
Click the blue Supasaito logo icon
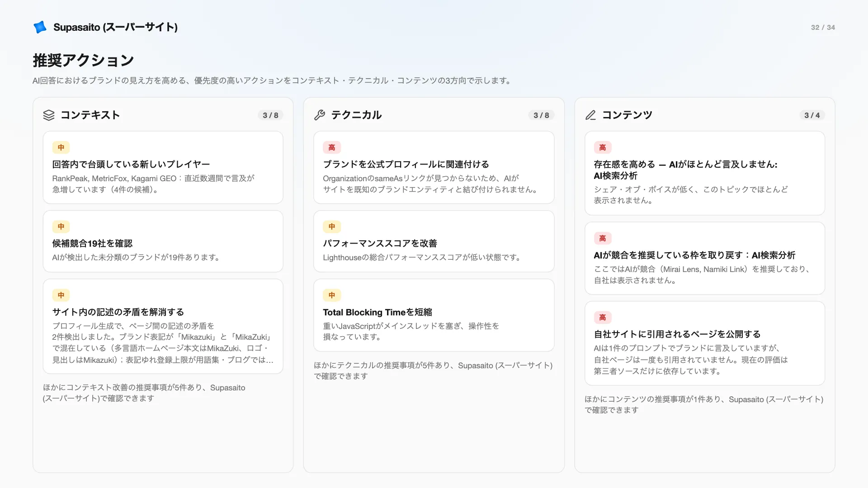[40, 27]
